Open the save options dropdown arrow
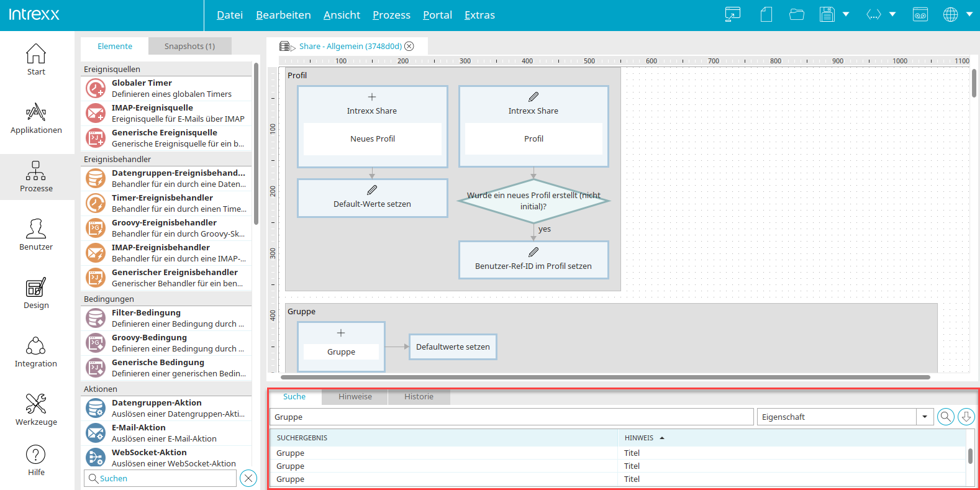The image size is (980, 490). 846,14
